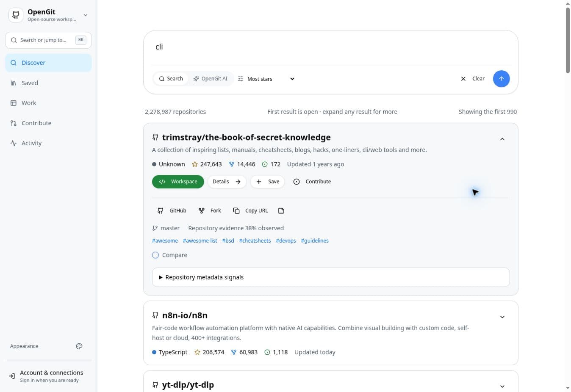Click the Search or jump to box

click(48, 40)
